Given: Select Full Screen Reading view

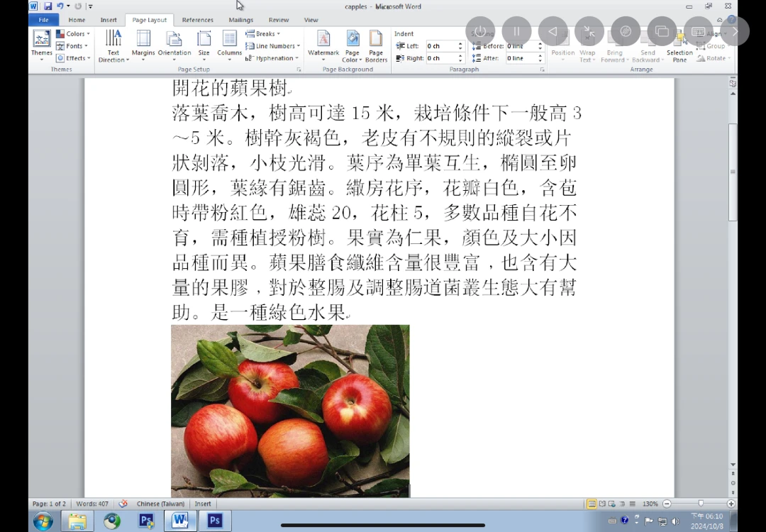Looking at the screenshot, I should (x=602, y=504).
